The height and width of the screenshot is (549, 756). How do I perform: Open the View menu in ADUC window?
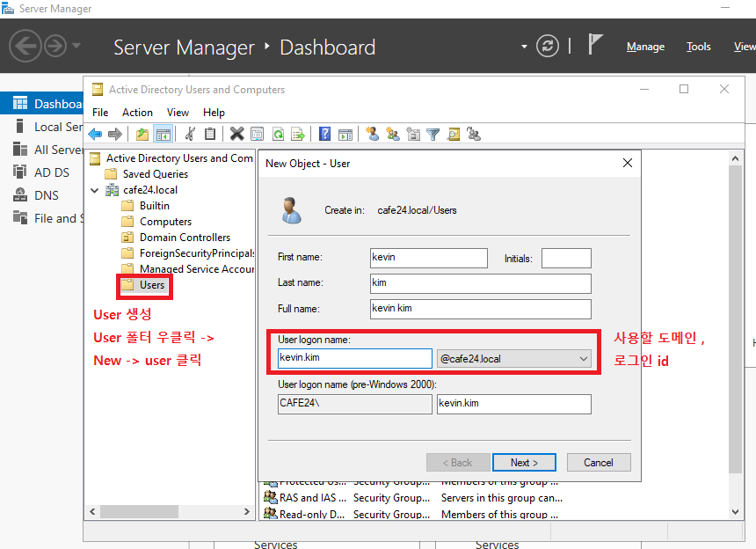pos(178,113)
